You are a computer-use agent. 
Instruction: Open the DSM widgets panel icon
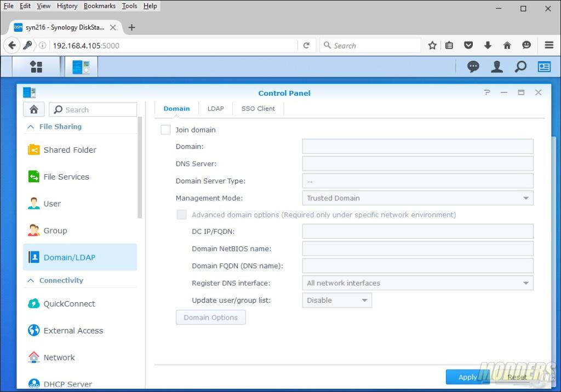tap(544, 67)
